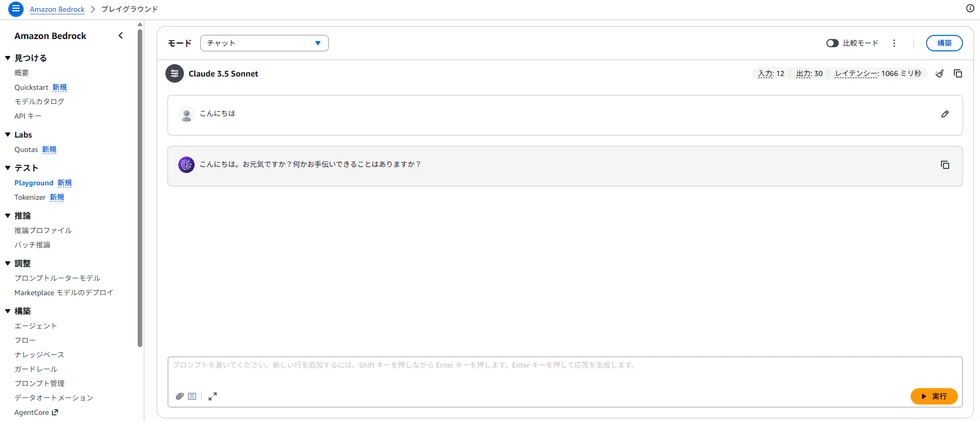Image resolution: width=980 pixels, height=421 pixels.
Task: Collapse the 構築 sidebar section
Action: [8, 311]
